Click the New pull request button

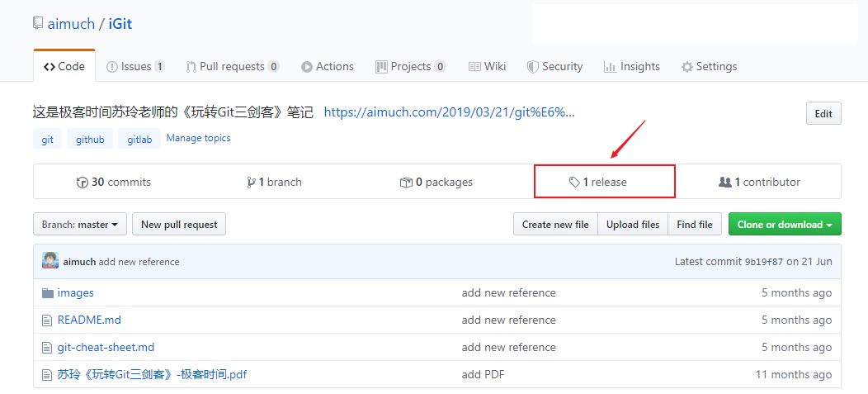click(x=179, y=225)
